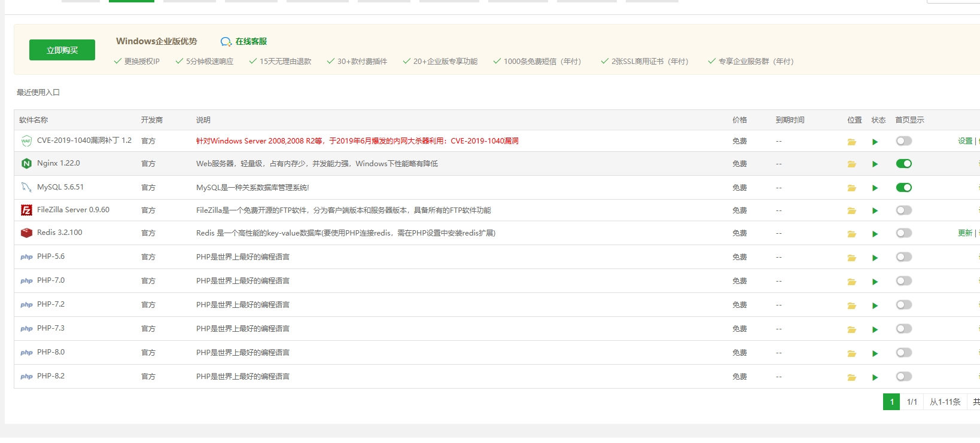This screenshot has height=443, width=980.
Task: Click 更新 link for Redis 3.2.100
Action: (965, 233)
